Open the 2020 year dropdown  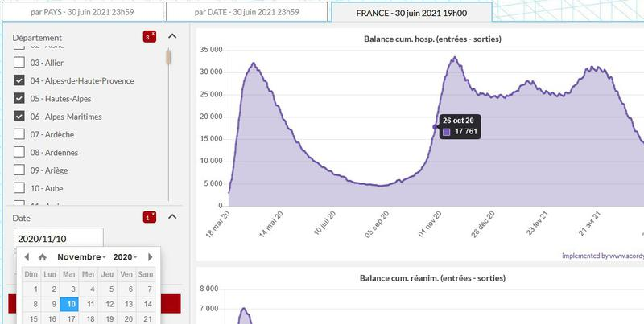click(x=125, y=257)
